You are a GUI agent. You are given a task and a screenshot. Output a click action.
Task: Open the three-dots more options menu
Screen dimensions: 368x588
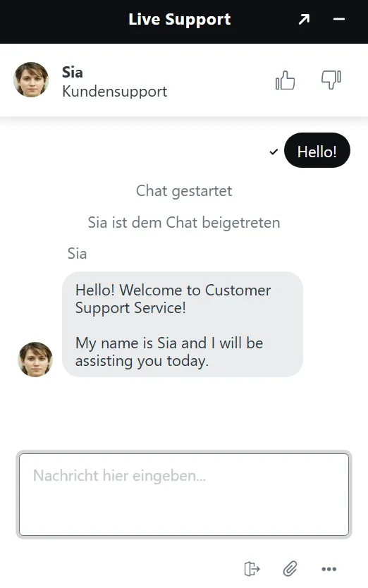pyautogui.click(x=329, y=569)
